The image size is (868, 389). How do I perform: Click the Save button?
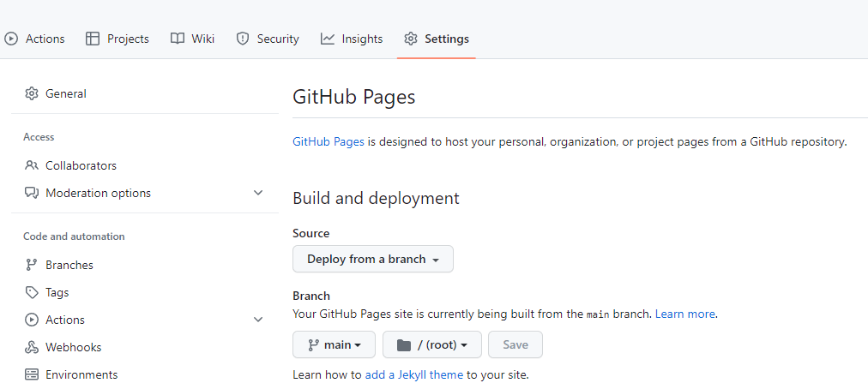pyautogui.click(x=515, y=344)
